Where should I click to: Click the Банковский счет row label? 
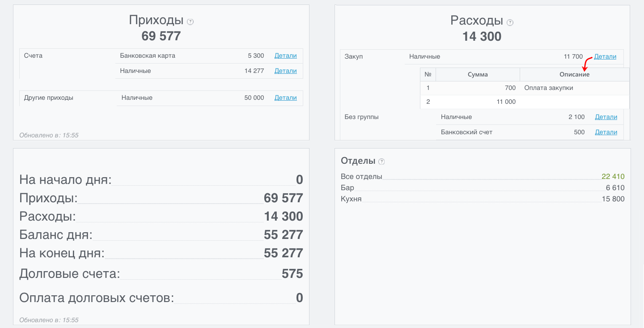(466, 132)
